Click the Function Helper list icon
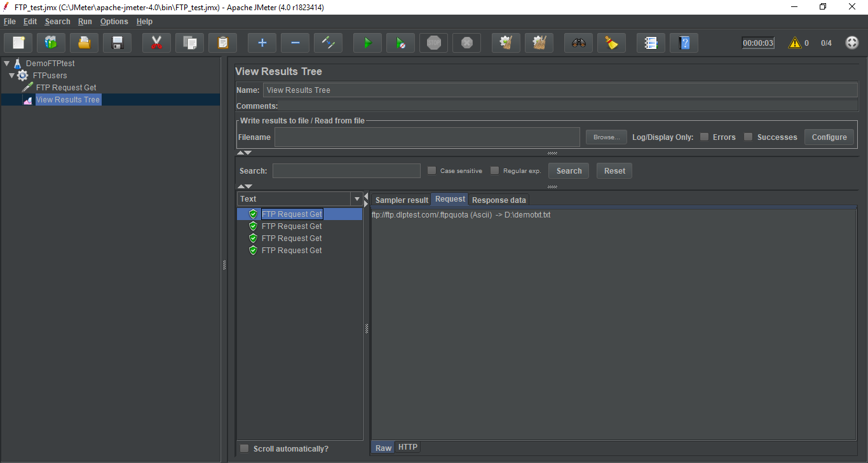This screenshot has width=868, height=463. pos(651,43)
